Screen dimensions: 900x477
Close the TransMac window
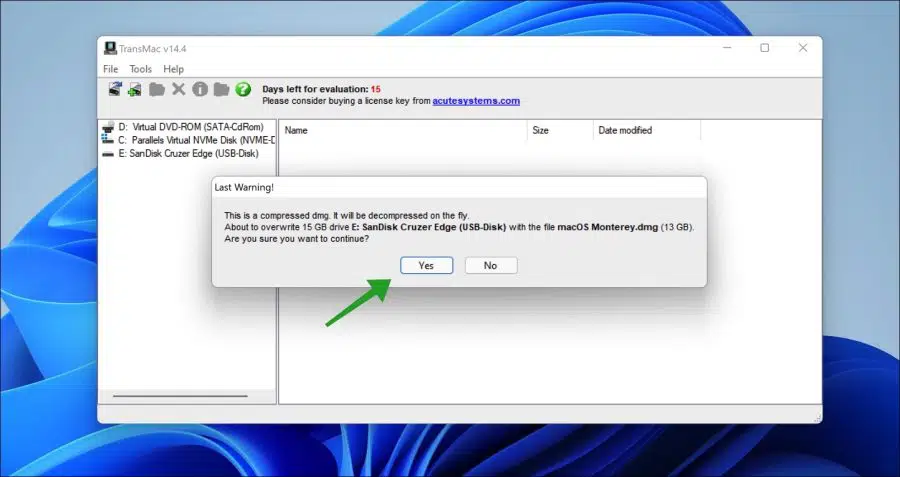(x=803, y=48)
